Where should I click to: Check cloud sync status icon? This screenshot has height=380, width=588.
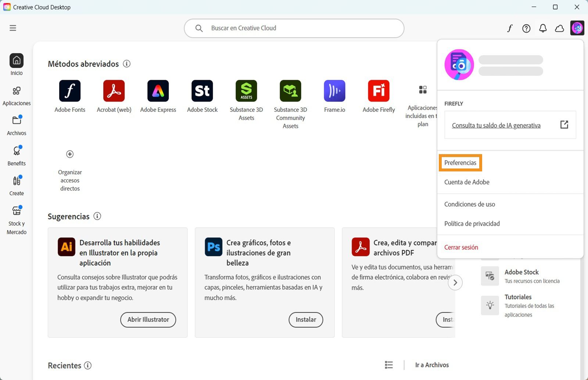pyautogui.click(x=559, y=28)
